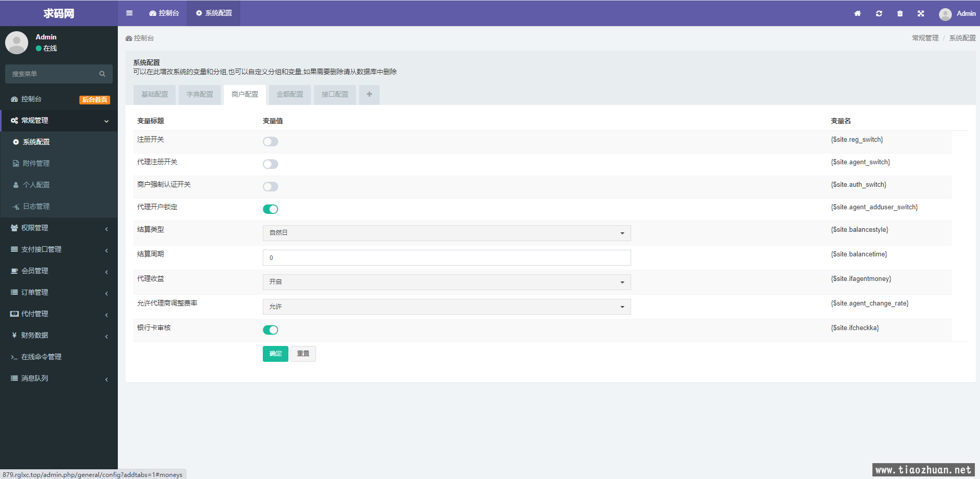
Task: Click the search magnifier icon in sidebar
Action: pyautogui.click(x=102, y=74)
